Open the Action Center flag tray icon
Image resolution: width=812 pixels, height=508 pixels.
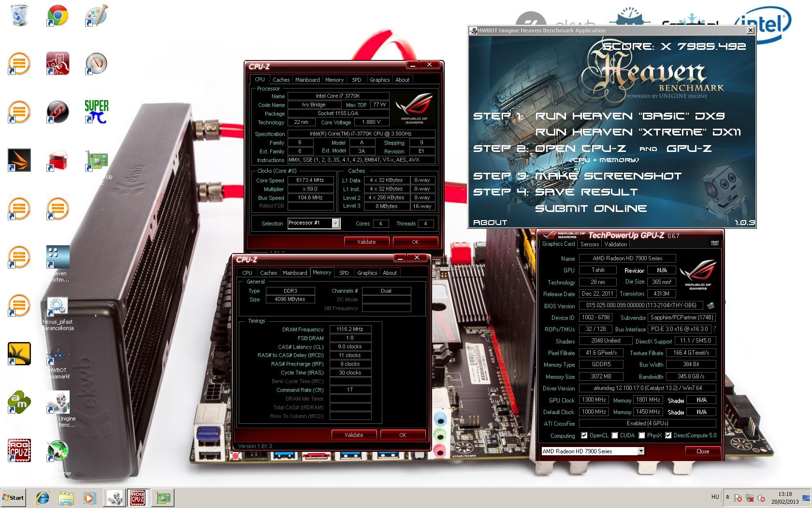pos(738,497)
